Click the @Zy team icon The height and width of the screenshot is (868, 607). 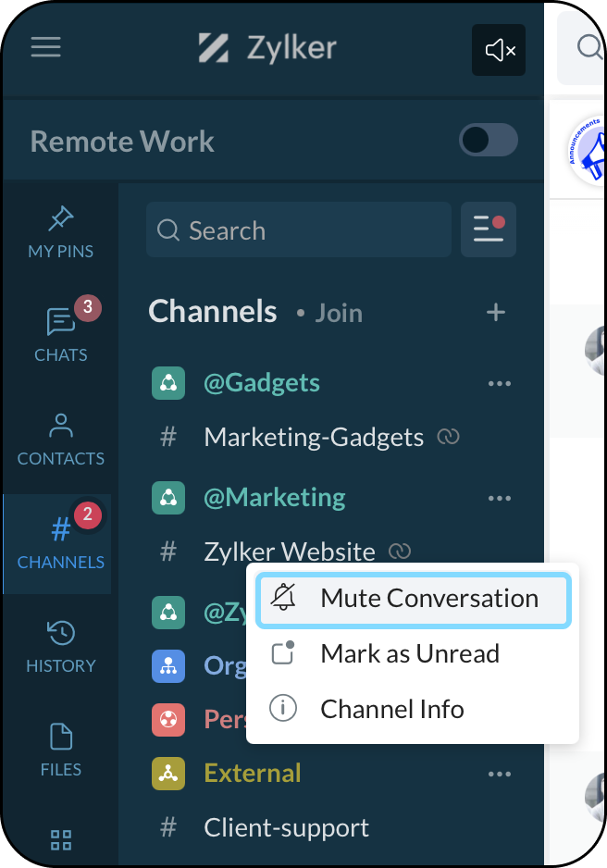168,613
